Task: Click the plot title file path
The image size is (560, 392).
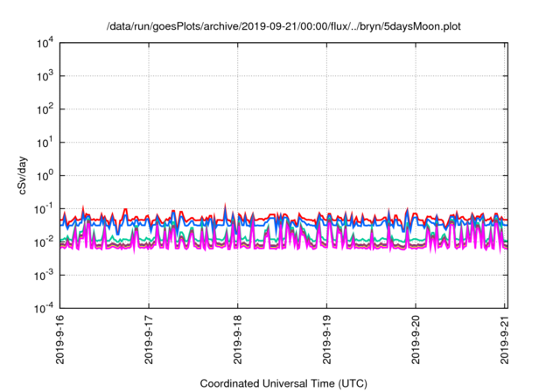Action: [283, 27]
